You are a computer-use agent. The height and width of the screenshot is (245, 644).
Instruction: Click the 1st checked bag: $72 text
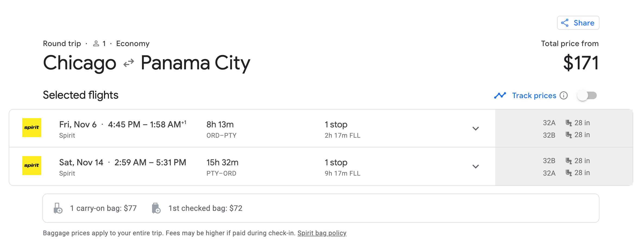point(205,208)
